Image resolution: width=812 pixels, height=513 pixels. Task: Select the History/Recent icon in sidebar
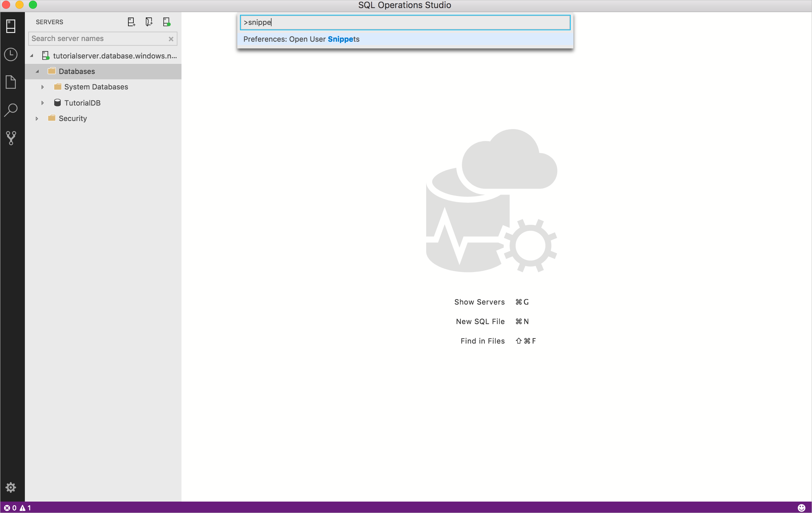pyautogui.click(x=11, y=53)
